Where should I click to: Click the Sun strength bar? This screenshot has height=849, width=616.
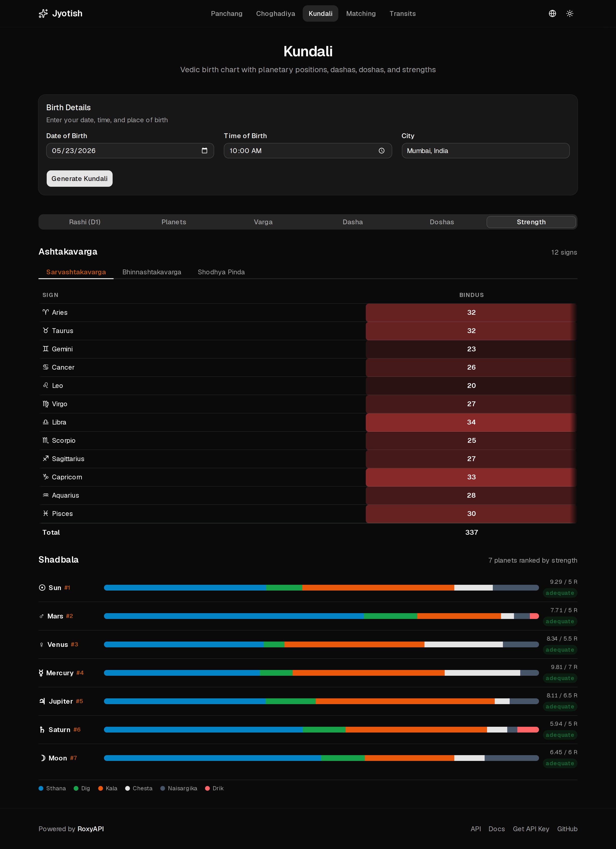pos(321,588)
